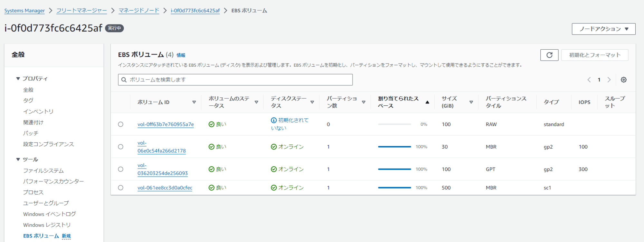This screenshot has height=242, width=644.
Task: Sort by パーティション数 column arrow
Action: point(364,102)
